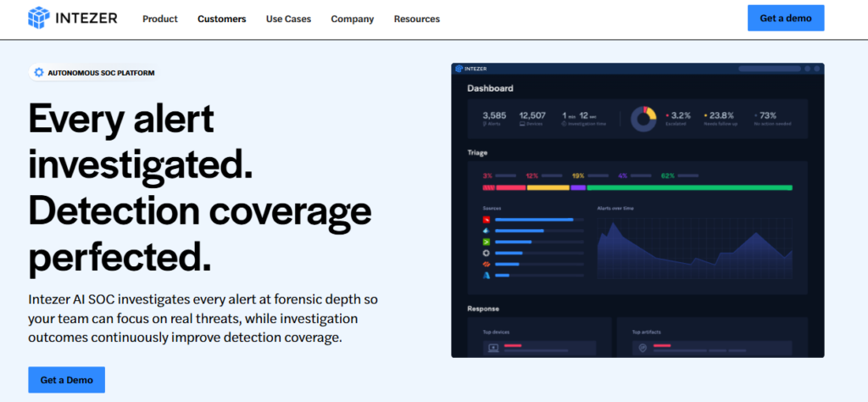This screenshot has width=868, height=402.
Task: Open the Use Cases menu
Action: coord(288,19)
